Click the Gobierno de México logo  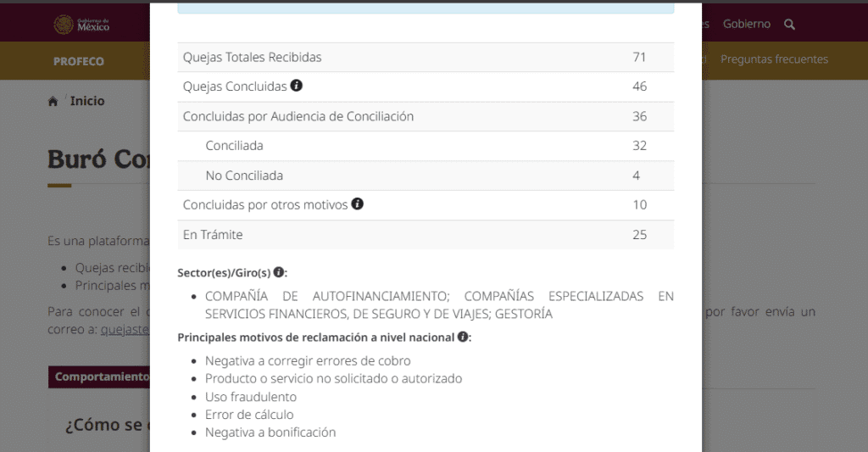[82, 25]
